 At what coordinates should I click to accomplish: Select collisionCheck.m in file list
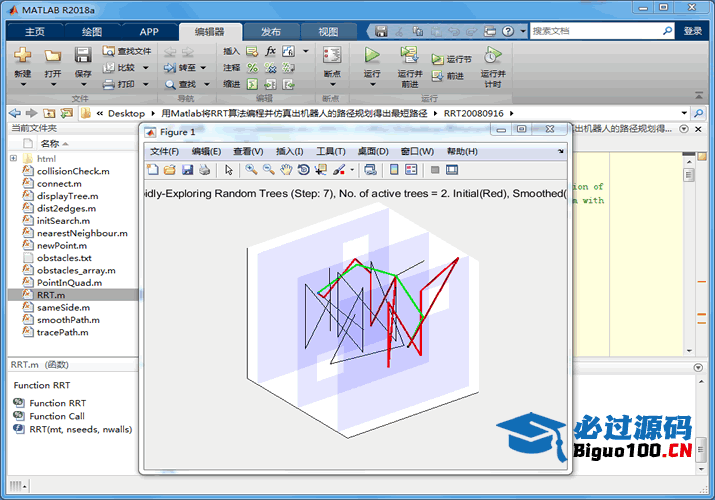pyautogui.click(x=73, y=171)
